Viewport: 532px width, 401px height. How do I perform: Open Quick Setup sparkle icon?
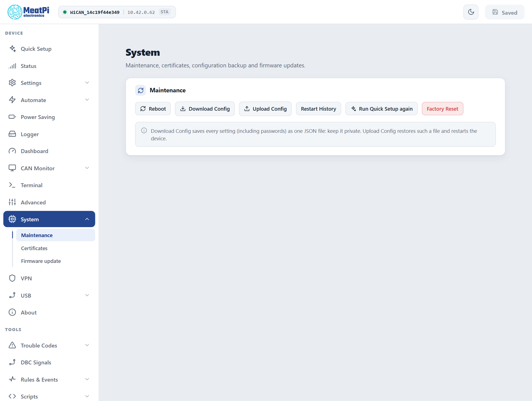(12, 49)
